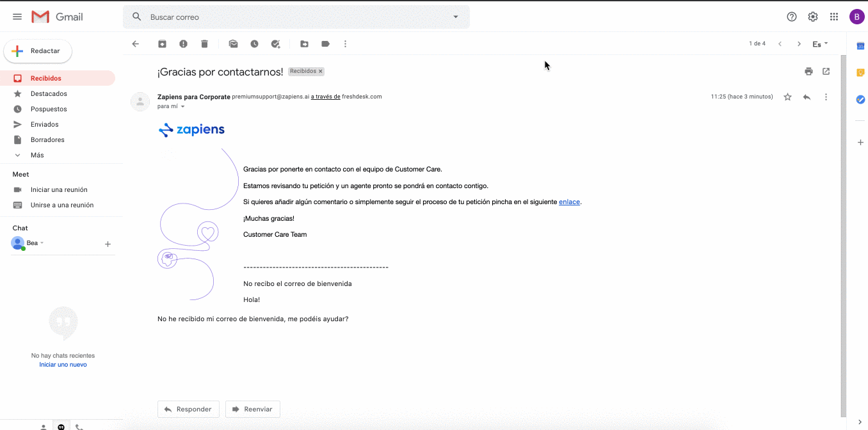
Task: Star this message
Action: point(788,97)
